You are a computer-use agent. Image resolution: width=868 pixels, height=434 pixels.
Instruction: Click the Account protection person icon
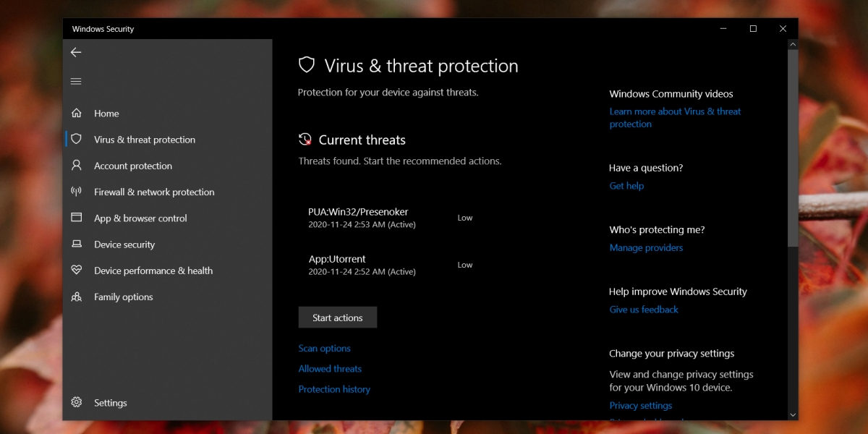(76, 166)
